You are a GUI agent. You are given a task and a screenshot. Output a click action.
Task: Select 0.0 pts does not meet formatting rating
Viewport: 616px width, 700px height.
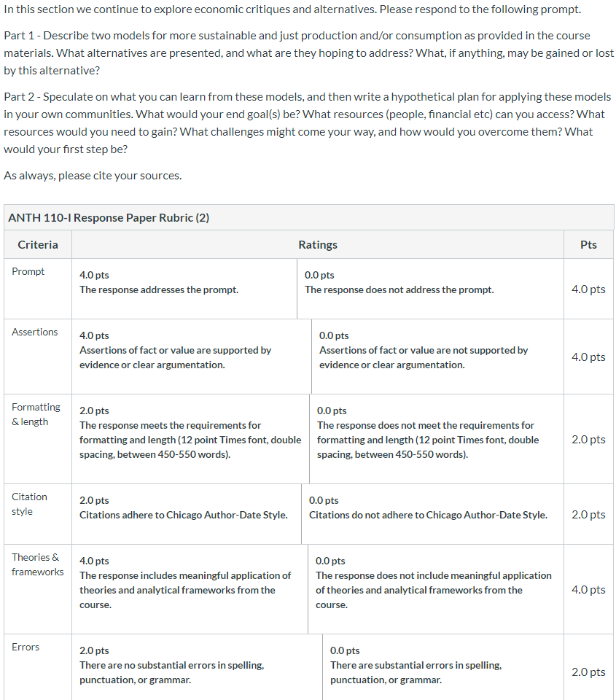click(x=437, y=439)
